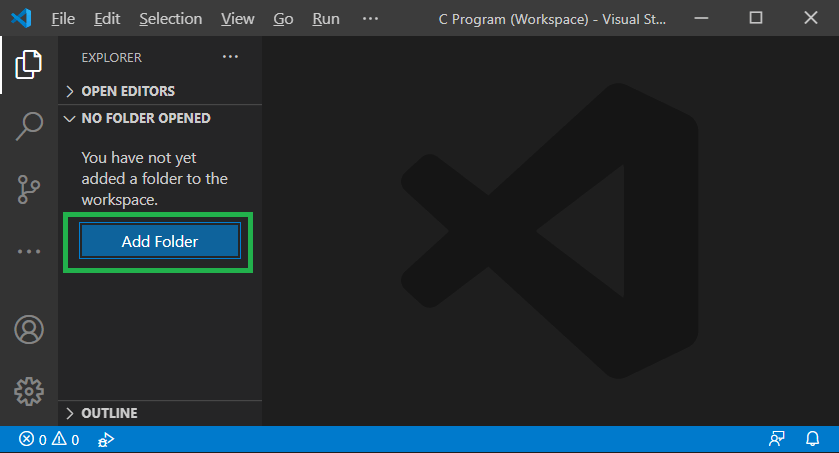Viewport: 839px width, 453px height.
Task: Expand the Outline section
Action: (x=160, y=413)
